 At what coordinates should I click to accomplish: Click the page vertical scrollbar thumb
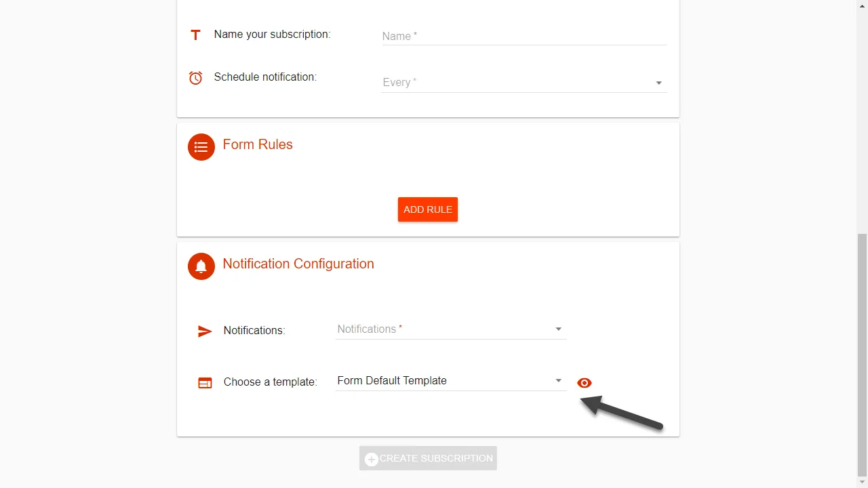(862, 355)
